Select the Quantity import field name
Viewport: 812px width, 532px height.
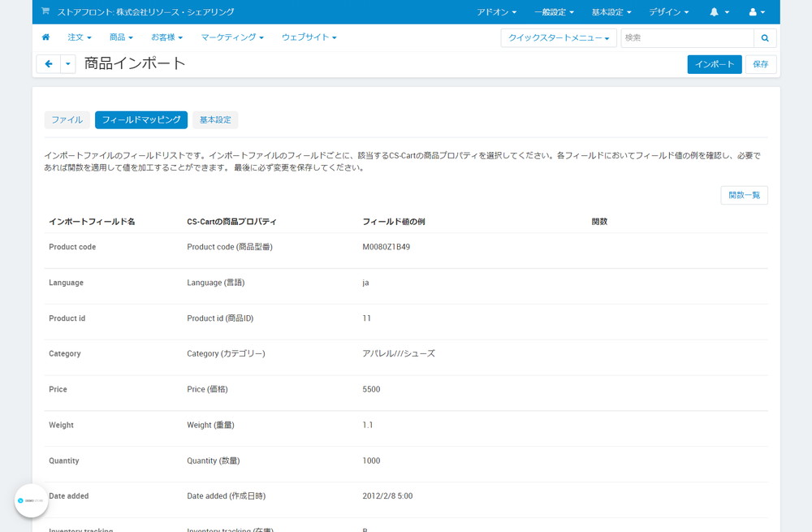pyautogui.click(x=63, y=461)
